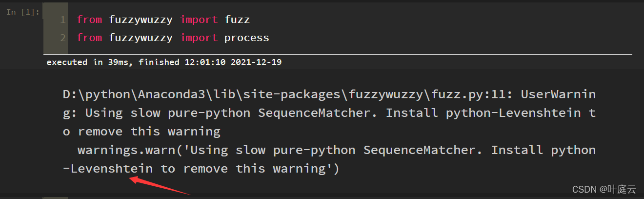This screenshot has height=199, width=644.
Task: Place cursor on the word process
Action: 246,38
